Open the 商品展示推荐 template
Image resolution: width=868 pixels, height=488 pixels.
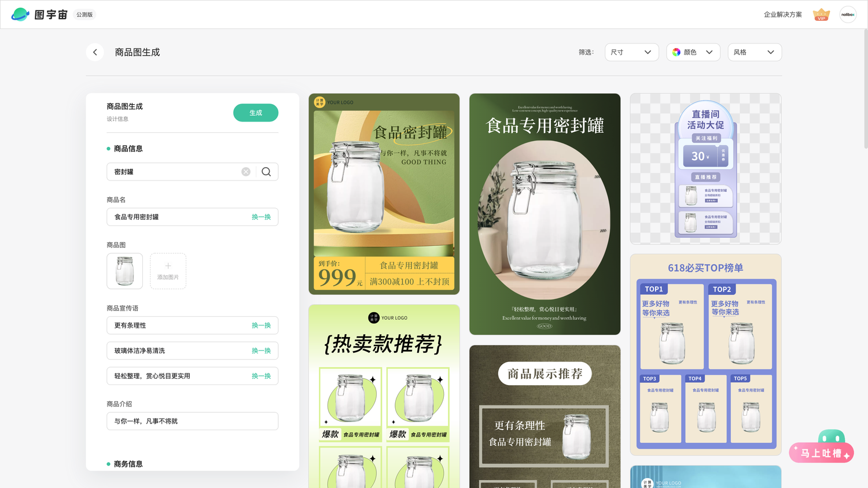(545, 416)
